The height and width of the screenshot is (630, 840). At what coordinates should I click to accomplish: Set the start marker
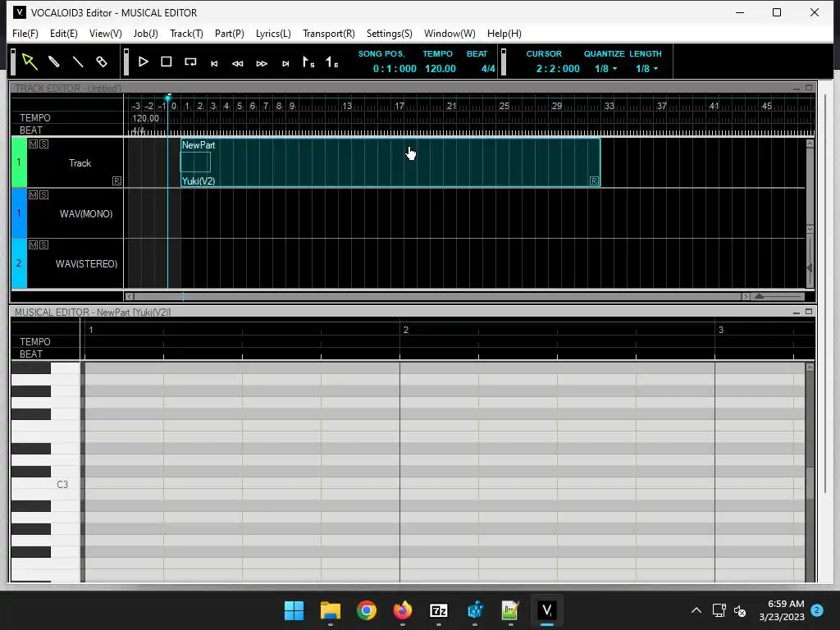(308, 62)
